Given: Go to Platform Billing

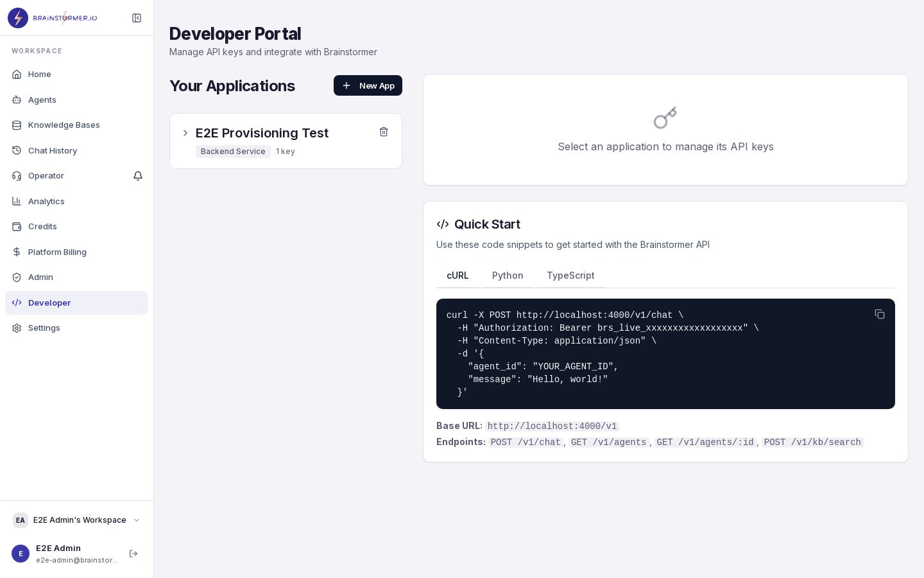Looking at the screenshot, I should pos(76,252).
